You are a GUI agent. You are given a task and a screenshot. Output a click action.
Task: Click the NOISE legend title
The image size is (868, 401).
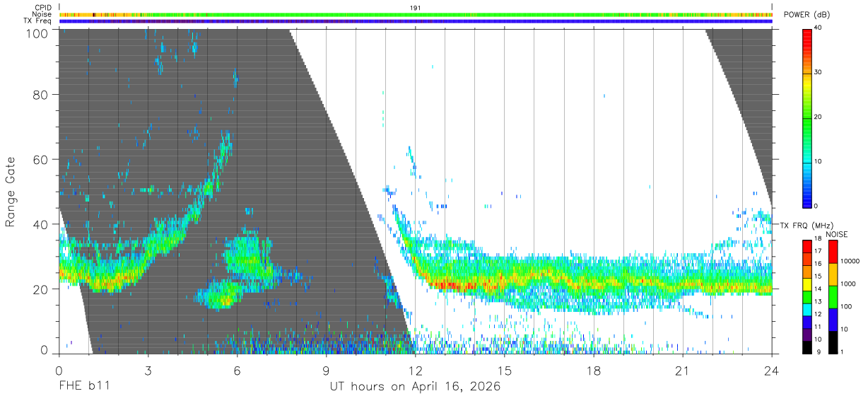(836, 234)
